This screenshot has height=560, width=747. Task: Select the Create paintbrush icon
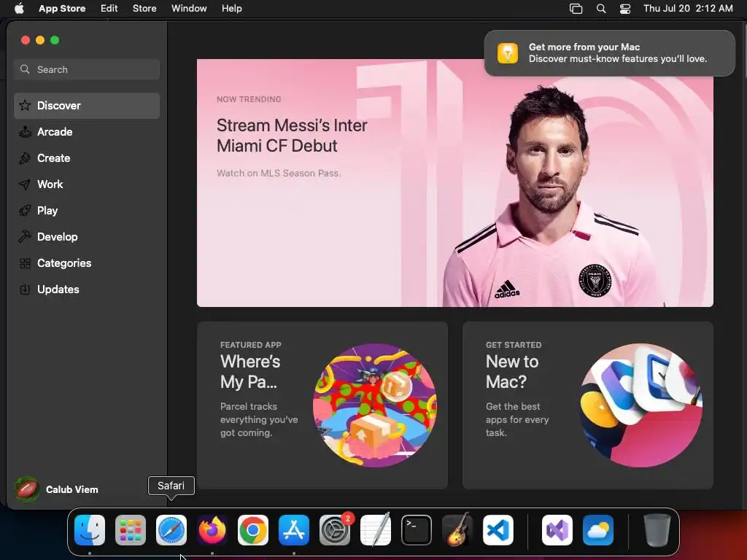pyautogui.click(x=25, y=158)
